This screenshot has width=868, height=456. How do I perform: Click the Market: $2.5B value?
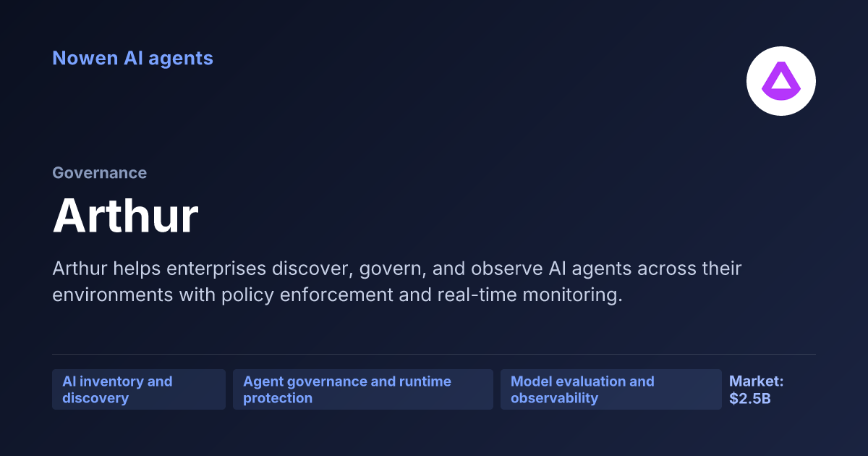(x=757, y=389)
